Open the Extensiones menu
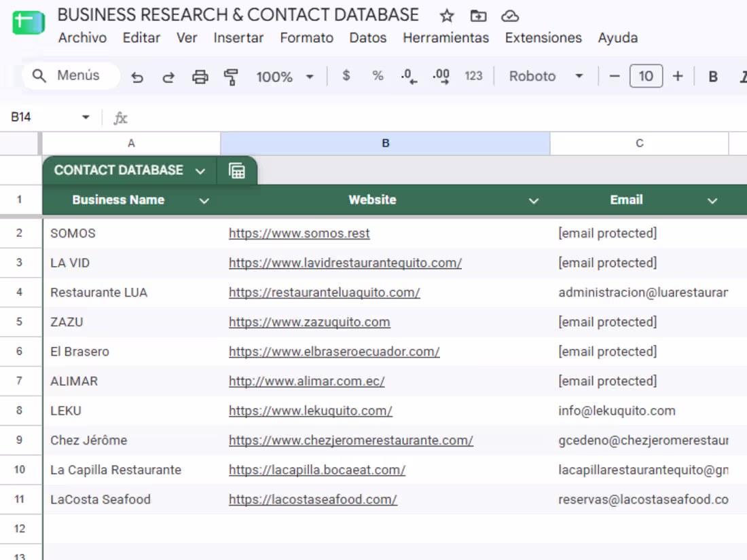Screen dimensions: 747x560 [x=543, y=38]
